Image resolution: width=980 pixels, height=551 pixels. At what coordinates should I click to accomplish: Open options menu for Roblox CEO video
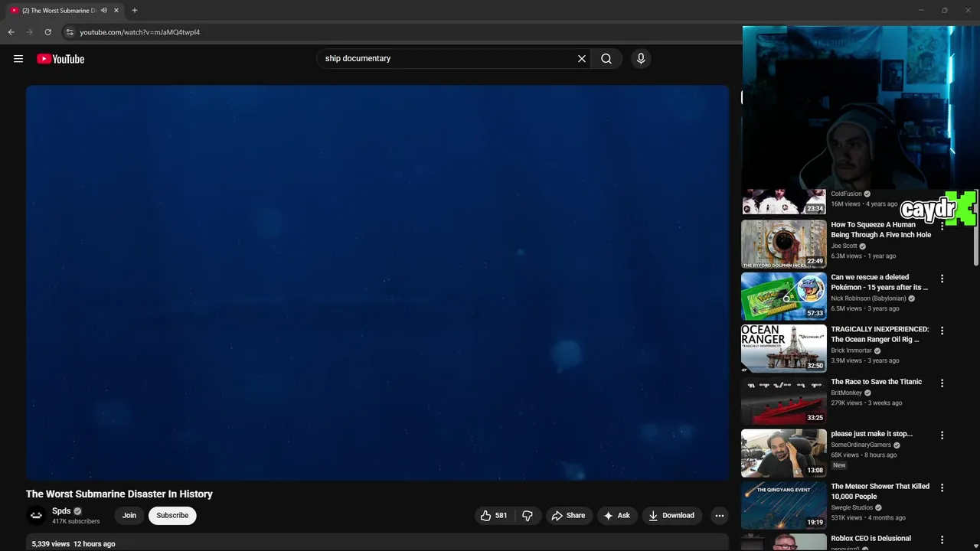[942, 540]
